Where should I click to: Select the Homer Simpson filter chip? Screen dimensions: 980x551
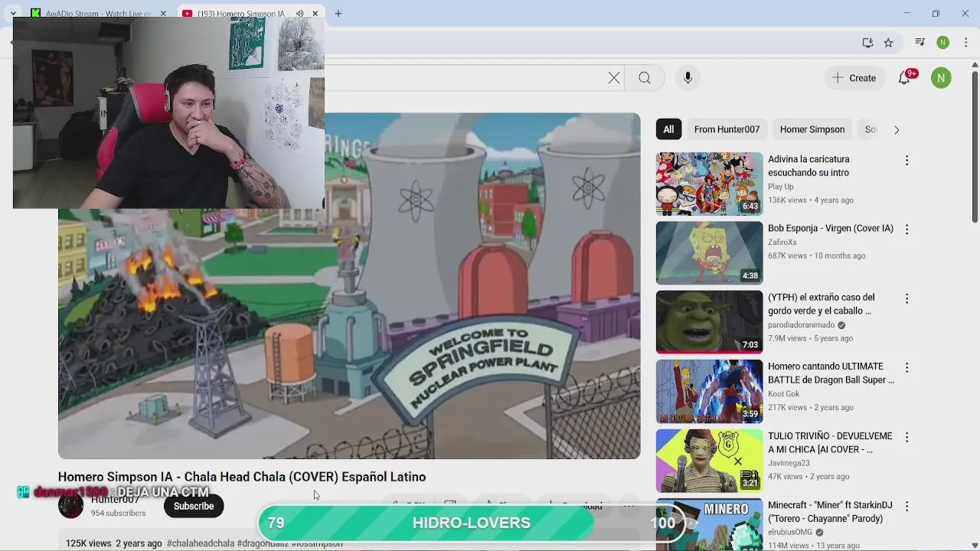(812, 129)
